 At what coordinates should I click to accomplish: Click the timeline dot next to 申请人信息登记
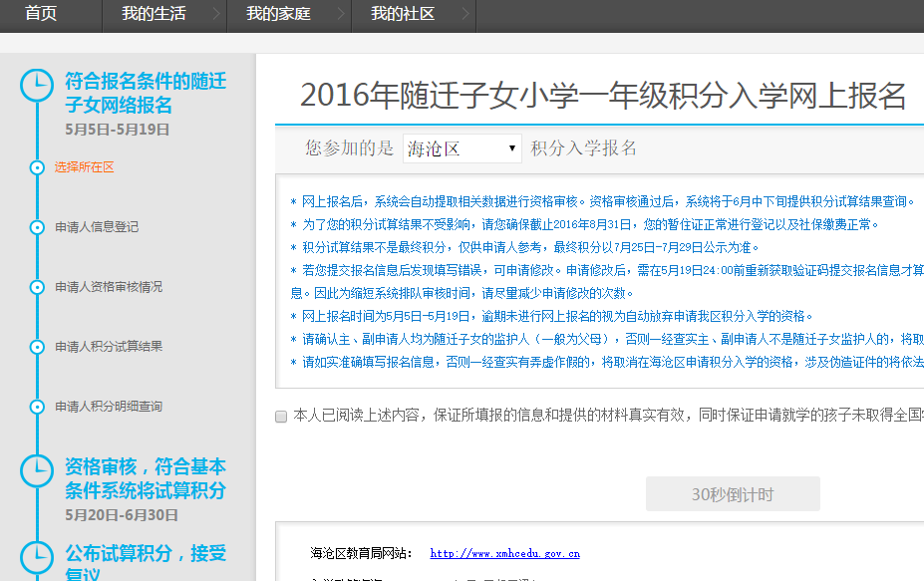37,227
